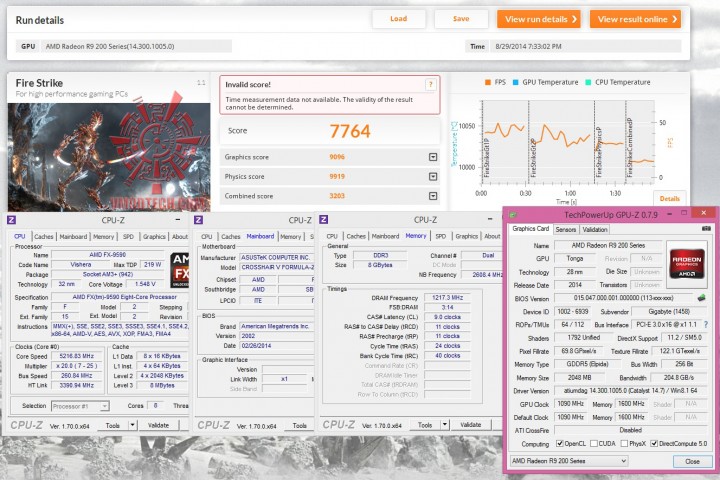The height and width of the screenshot is (480, 720).
Task: Click the Close button in GPU-Z
Action: 692,461
